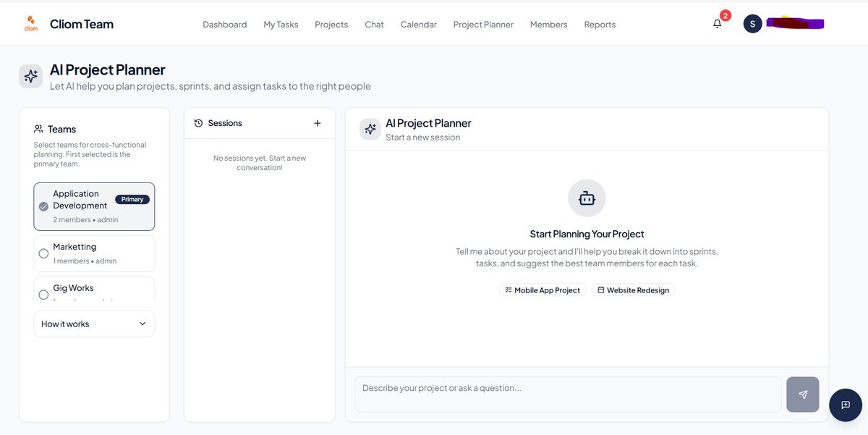Viewport: 868px width, 435px height.
Task: Click the Cliom Team brand name
Action: 82,24
